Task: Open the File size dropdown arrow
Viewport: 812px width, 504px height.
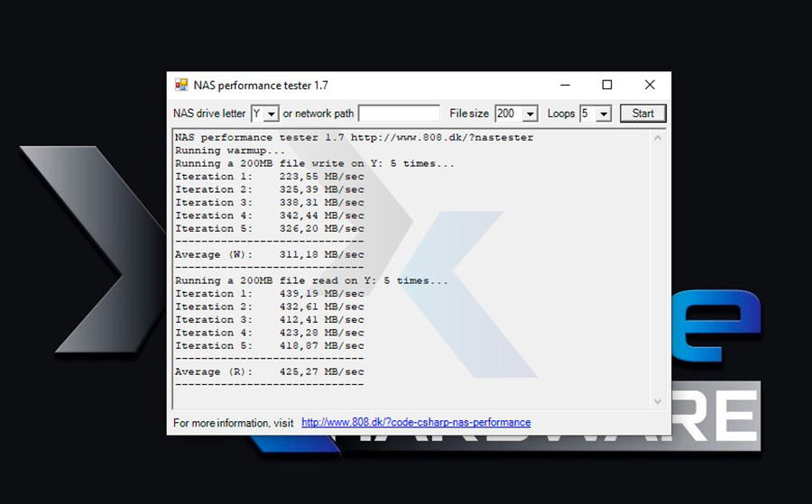Action: [x=531, y=114]
